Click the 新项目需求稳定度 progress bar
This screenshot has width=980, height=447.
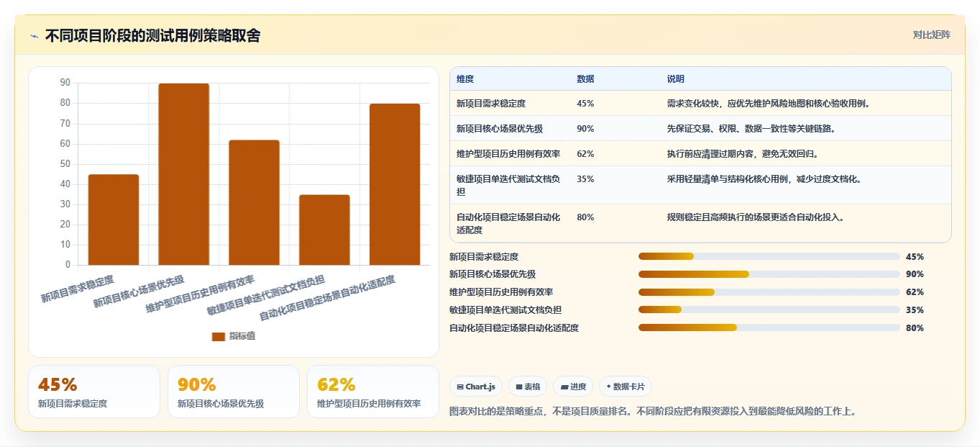click(769, 256)
